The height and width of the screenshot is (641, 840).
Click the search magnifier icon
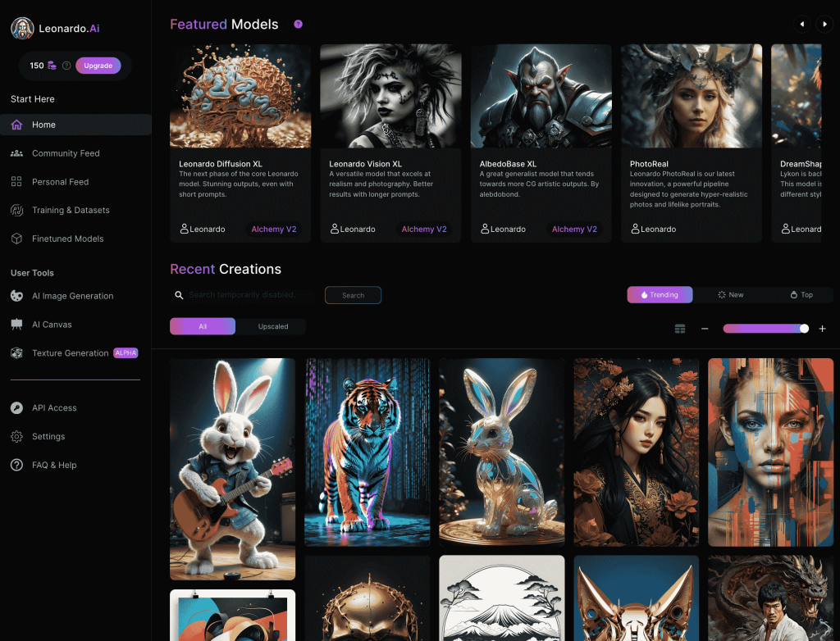(179, 295)
